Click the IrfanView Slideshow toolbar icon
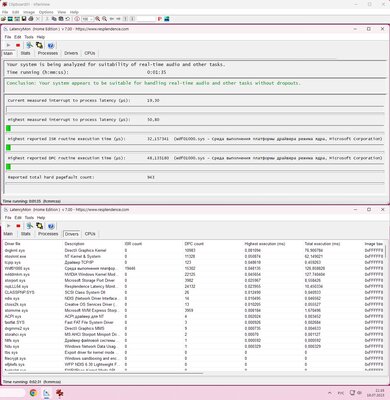 [10, 19]
